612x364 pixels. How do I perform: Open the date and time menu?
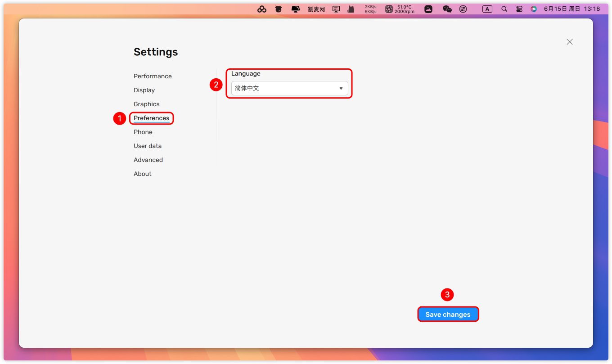point(571,9)
